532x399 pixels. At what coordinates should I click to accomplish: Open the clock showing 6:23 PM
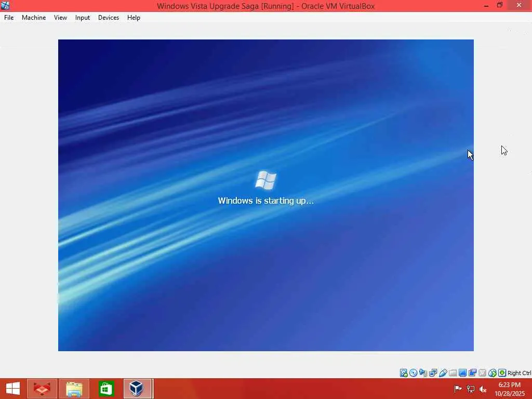(x=510, y=389)
